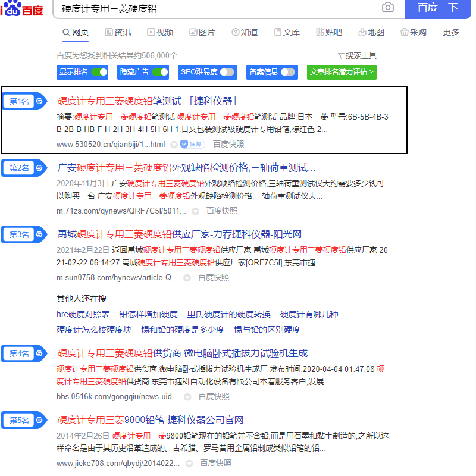Click the link icon beside 第2名 badge
476x476 pixels.
39,168
